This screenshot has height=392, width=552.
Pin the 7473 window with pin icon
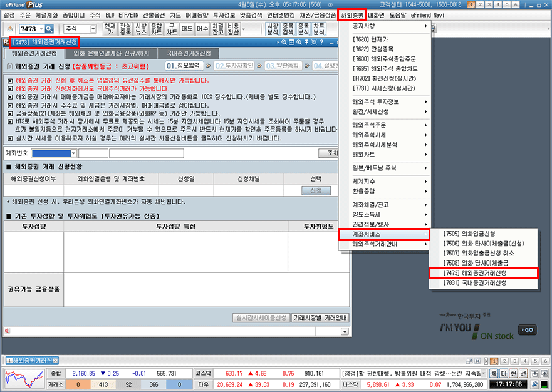click(x=306, y=42)
